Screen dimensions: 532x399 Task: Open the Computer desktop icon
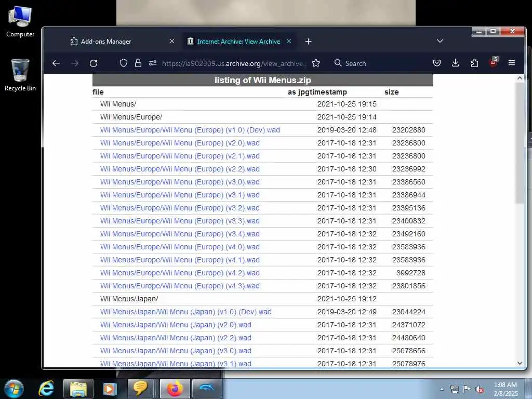click(x=20, y=22)
